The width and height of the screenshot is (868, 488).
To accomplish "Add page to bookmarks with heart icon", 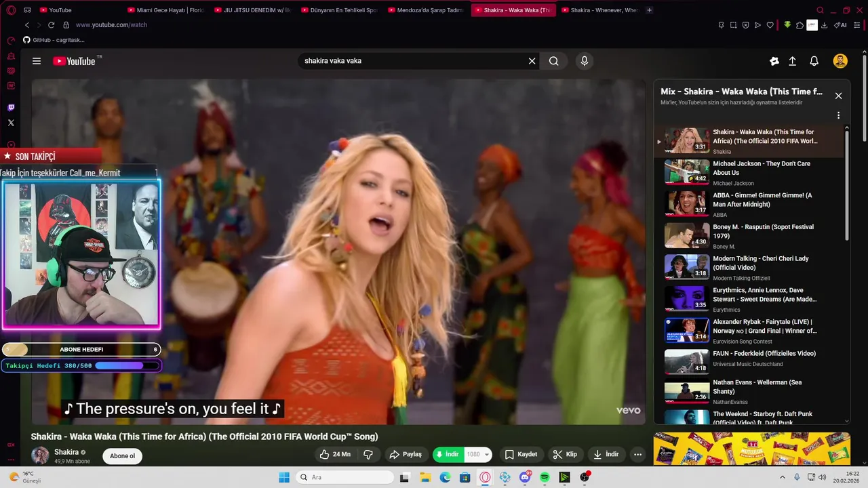I will 770,25.
